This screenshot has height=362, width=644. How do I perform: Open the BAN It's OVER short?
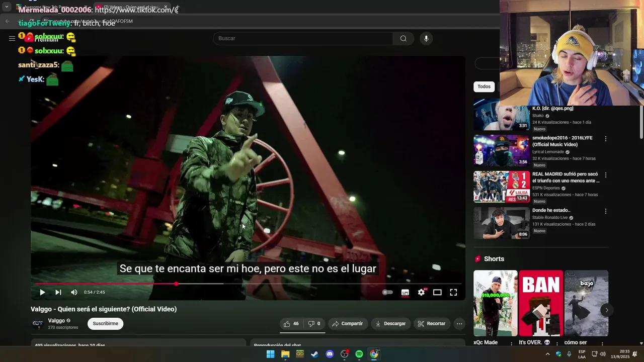[541, 303]
